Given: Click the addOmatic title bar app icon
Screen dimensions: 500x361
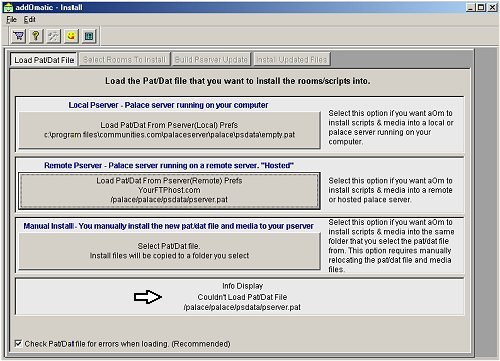Looking at the screenshot, I should click(8, 7).
